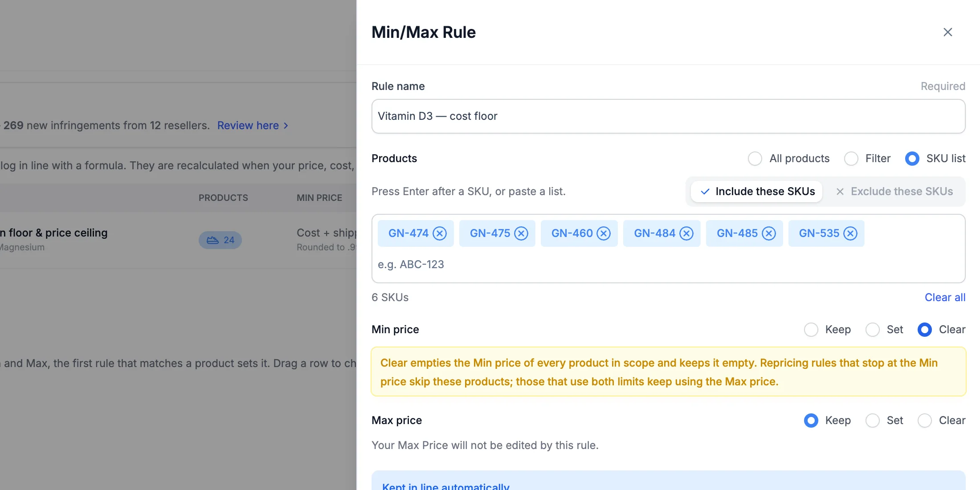Click 'Your Max Price will not be edited' text
Screen dimensions: 980x490
point(485,445)
